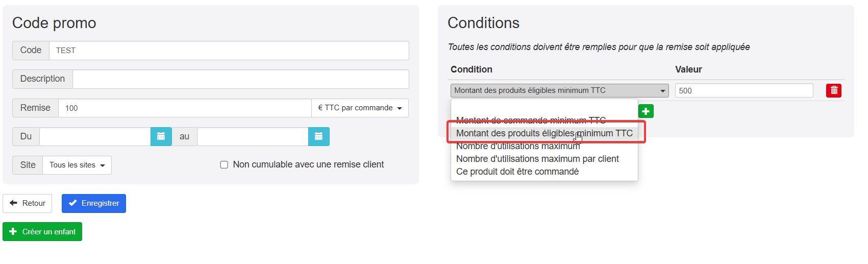
Task: Open the Tous les sites dropdown
Action: point(77,165)
